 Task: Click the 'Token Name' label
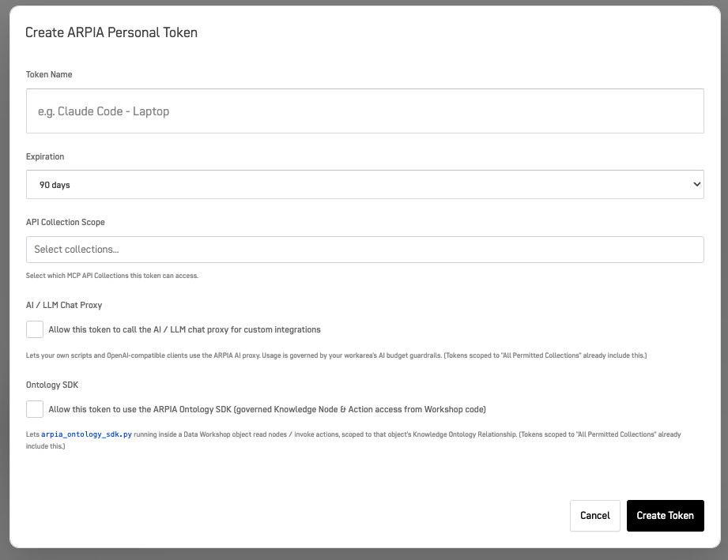[x=49, y=74]
